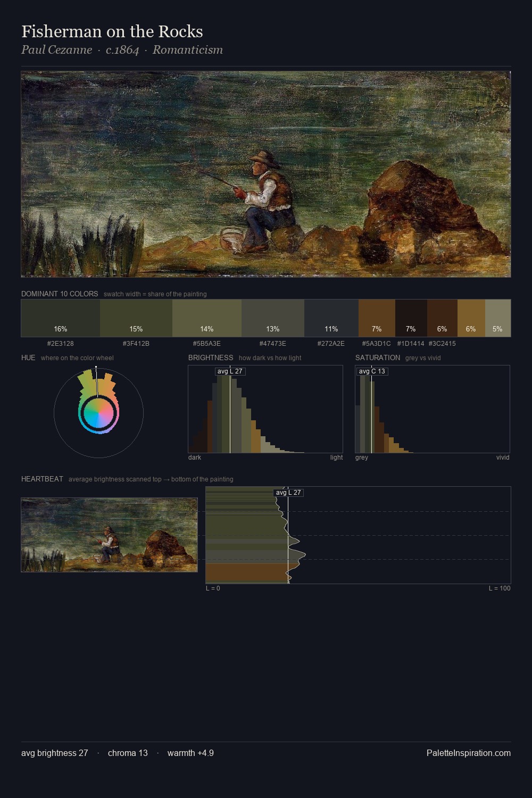Click the 6% ochre swatch
The width and height of the screenshot is (532, 798).
471,318
